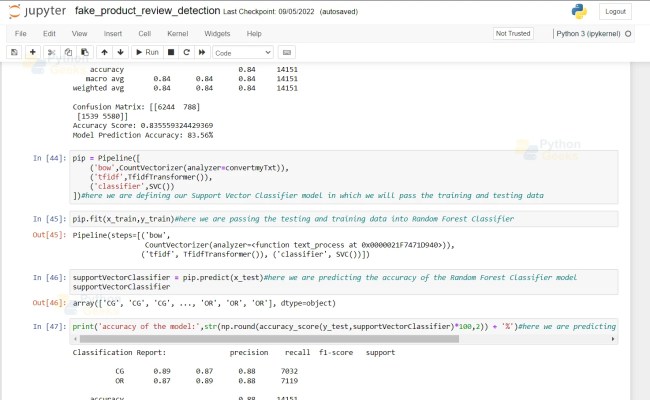Click the 'Classification Report:' output heading
Viewport: 650px width, 400px height.
pyautogui.click(x=119, y=352)
